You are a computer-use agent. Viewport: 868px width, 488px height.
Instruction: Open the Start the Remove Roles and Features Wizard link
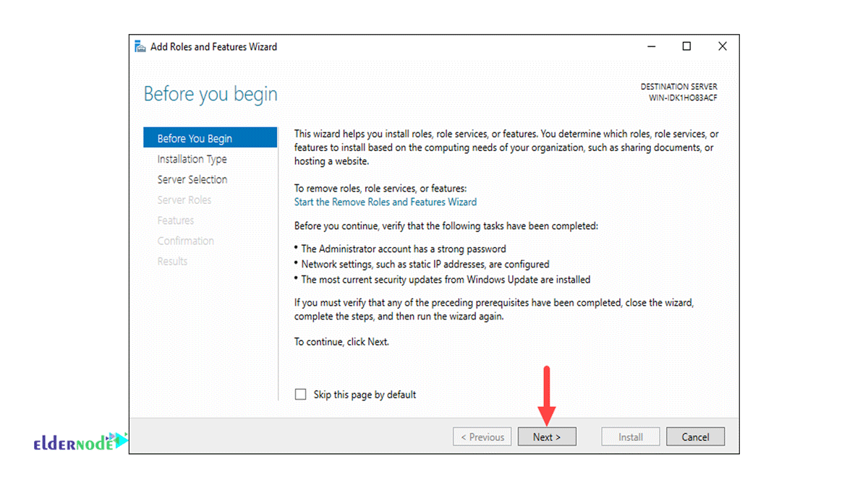[x=385, y=202]
